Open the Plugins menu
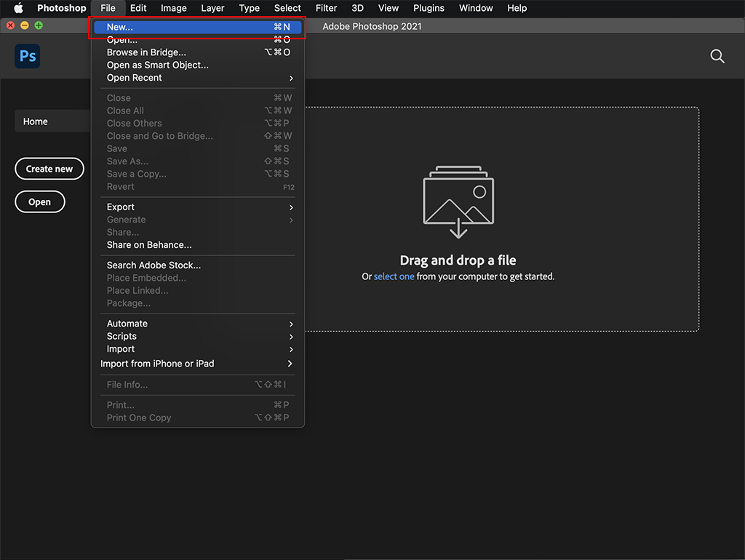Screen dimensions: 745x560 point(429,8)
